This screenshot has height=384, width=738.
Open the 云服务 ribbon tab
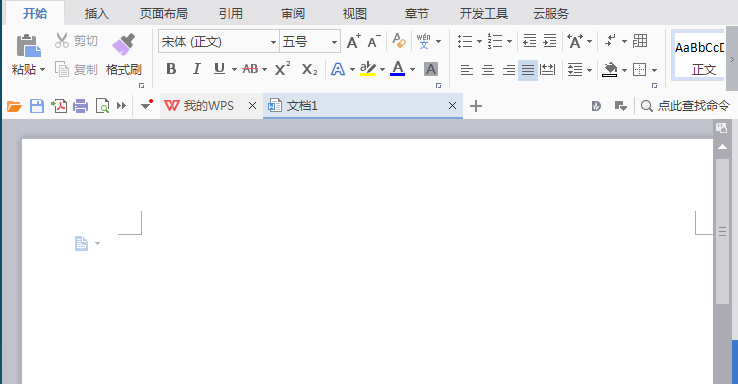(551, 14)
